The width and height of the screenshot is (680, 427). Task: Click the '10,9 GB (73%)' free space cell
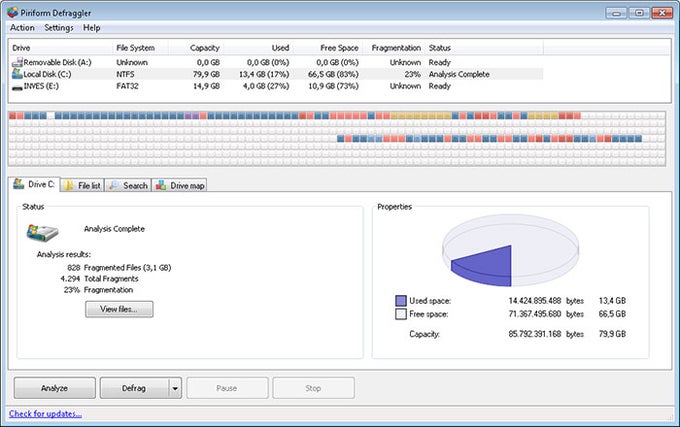coord(333,86)
